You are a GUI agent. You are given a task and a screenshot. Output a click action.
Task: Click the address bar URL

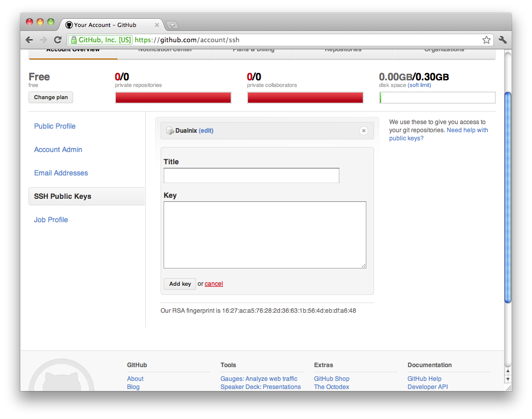tap(187, 40)
